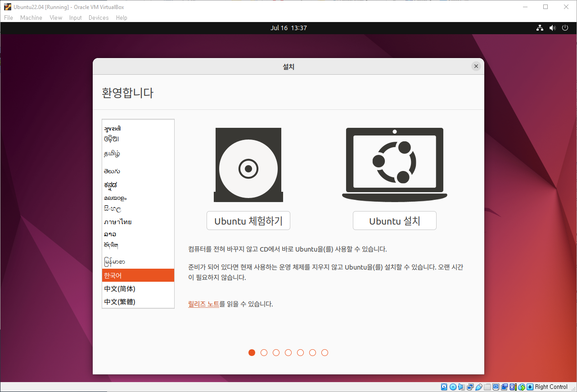Select 한국어 in the language list
The width and height of the screenshot is (577, 392).
pos(138,275)
